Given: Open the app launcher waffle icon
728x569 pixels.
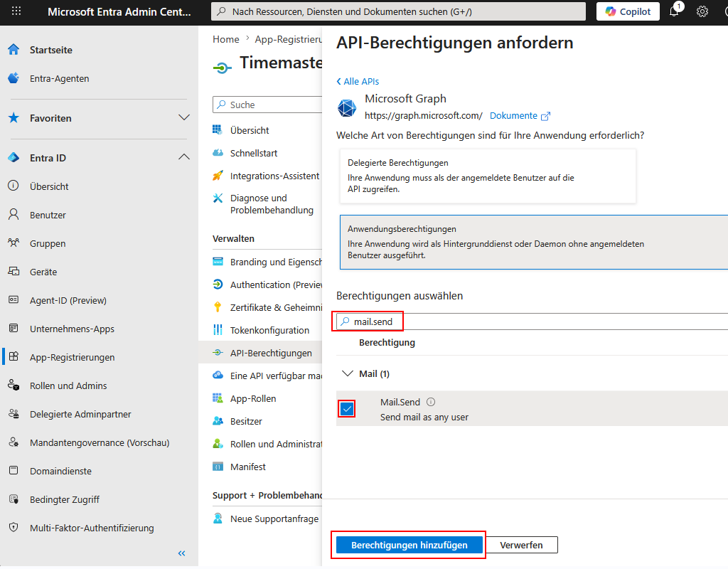Looking at the screenshot, I should pos(16,11).
